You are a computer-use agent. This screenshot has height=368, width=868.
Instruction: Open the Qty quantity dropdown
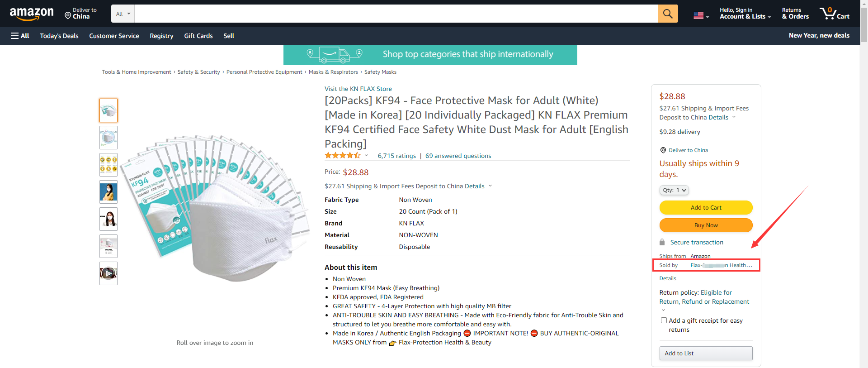click(674, 190)
